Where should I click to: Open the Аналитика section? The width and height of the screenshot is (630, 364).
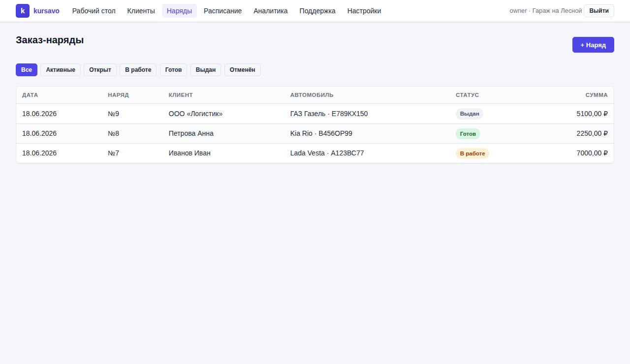click(x=271, y=11)
